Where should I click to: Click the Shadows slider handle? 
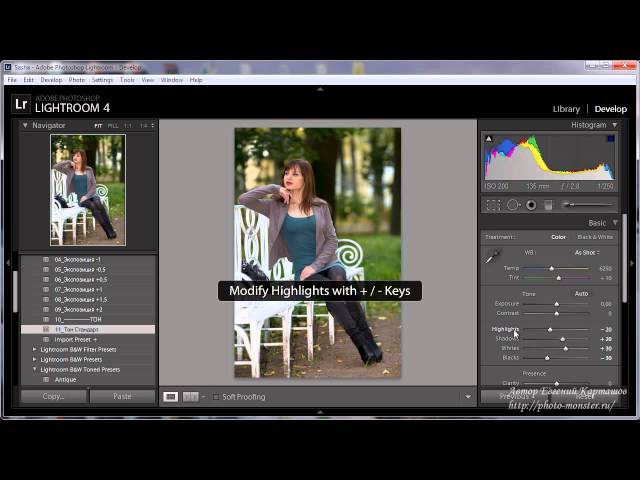click(563, 339)
